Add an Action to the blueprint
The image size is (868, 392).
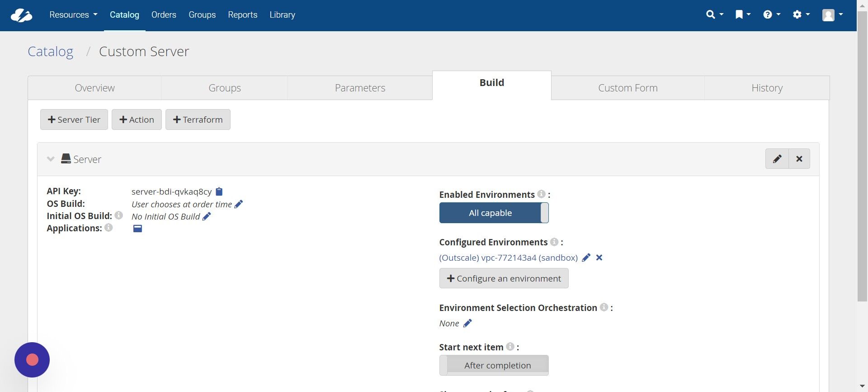click(137, 120)
